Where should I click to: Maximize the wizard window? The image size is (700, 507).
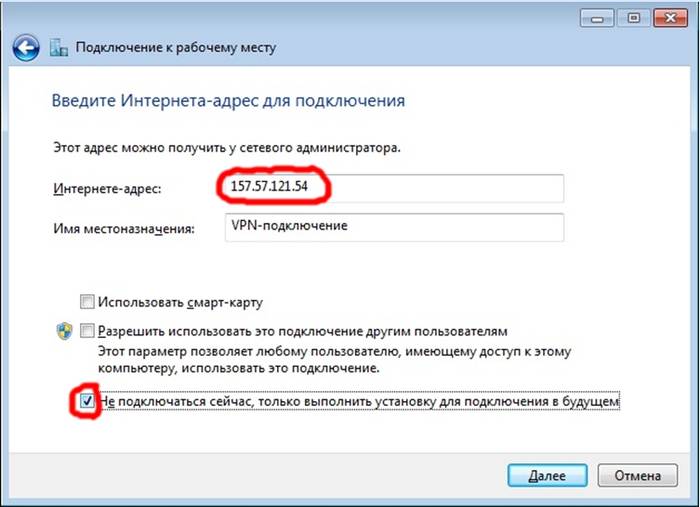pyautogui.click(x=633, y=18)
